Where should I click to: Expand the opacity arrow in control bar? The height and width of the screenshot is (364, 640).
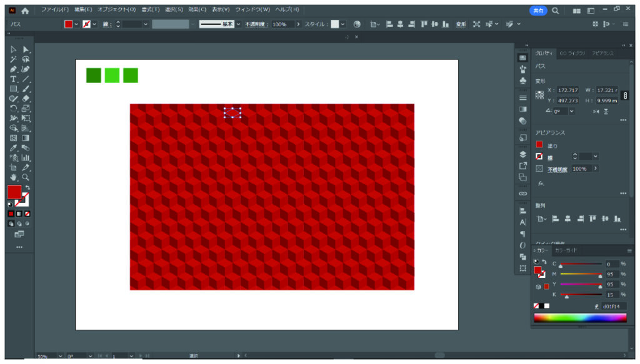tap(298, 24)
